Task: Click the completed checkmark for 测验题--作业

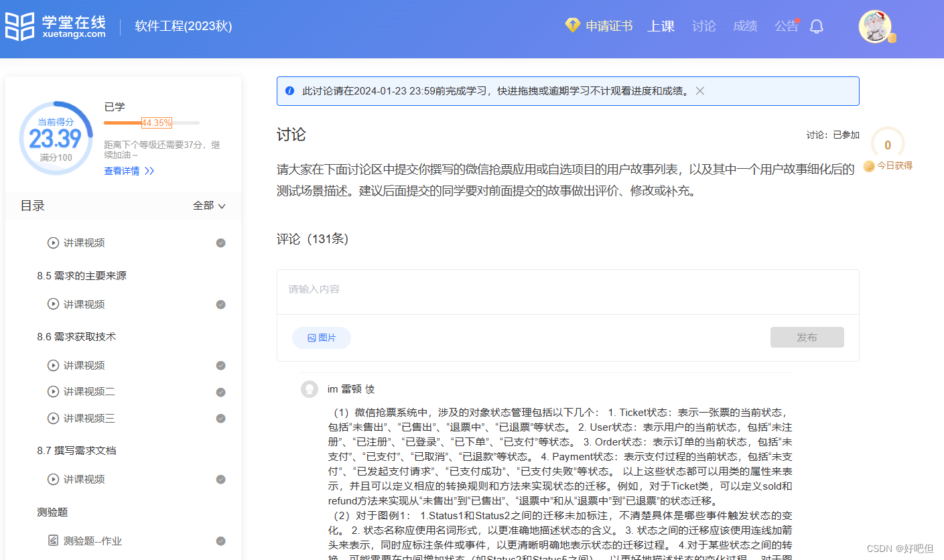Action: click(220, 541)
